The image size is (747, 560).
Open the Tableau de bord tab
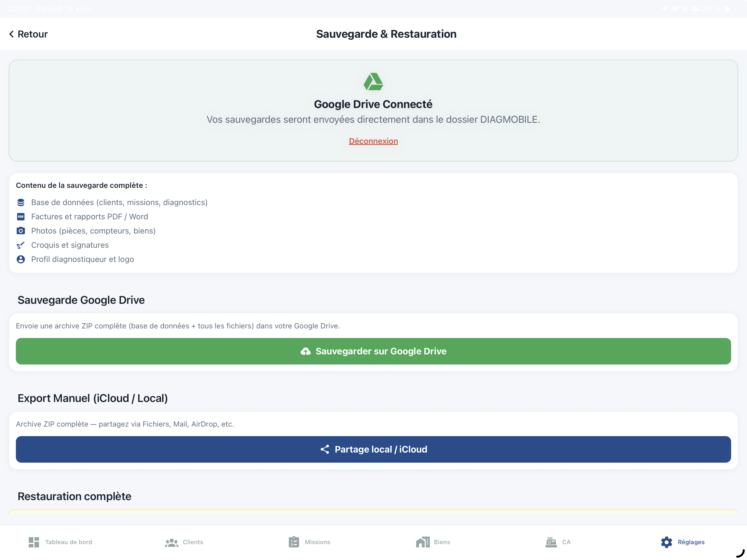click(x=60, y=542)
